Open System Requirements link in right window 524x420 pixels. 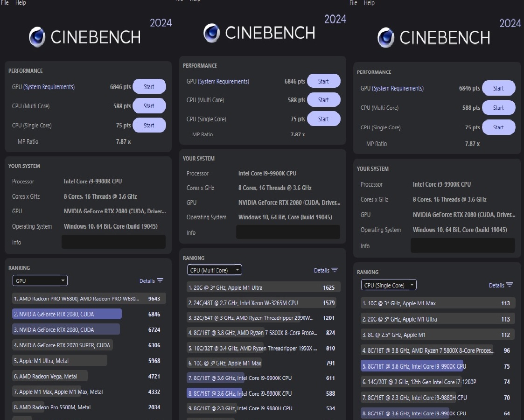(398, 88)
